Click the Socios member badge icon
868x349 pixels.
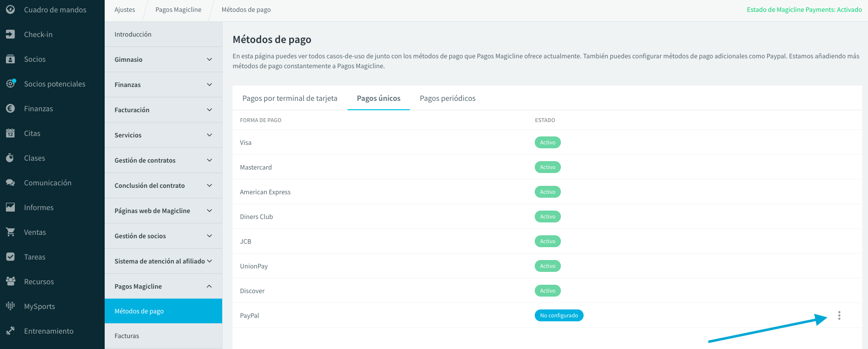[x=10, y=59]
